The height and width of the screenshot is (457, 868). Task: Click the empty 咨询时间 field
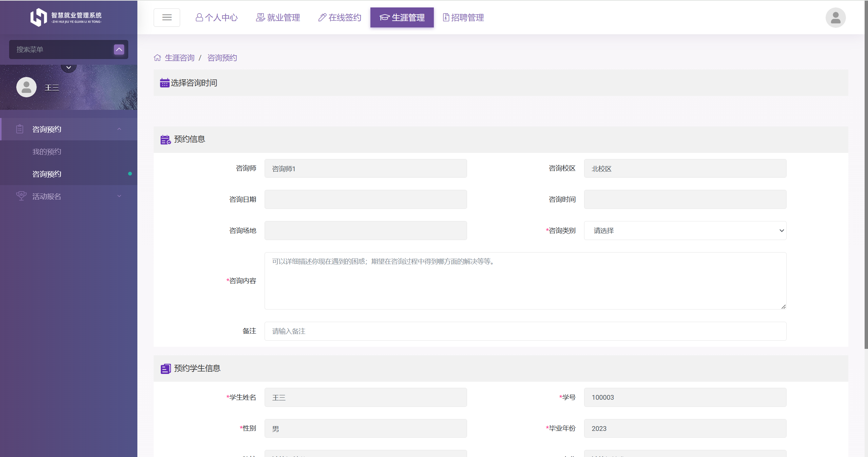[x=685, y=199]
